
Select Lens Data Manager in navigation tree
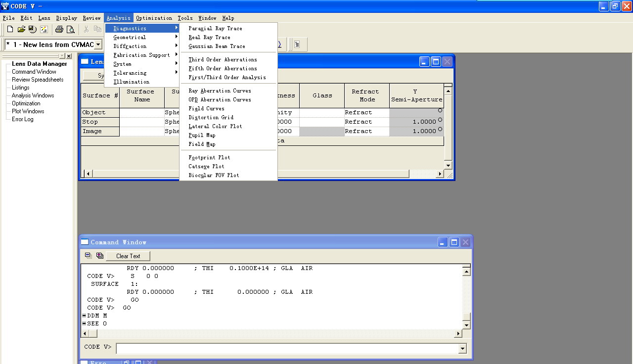tap(40, 64)
